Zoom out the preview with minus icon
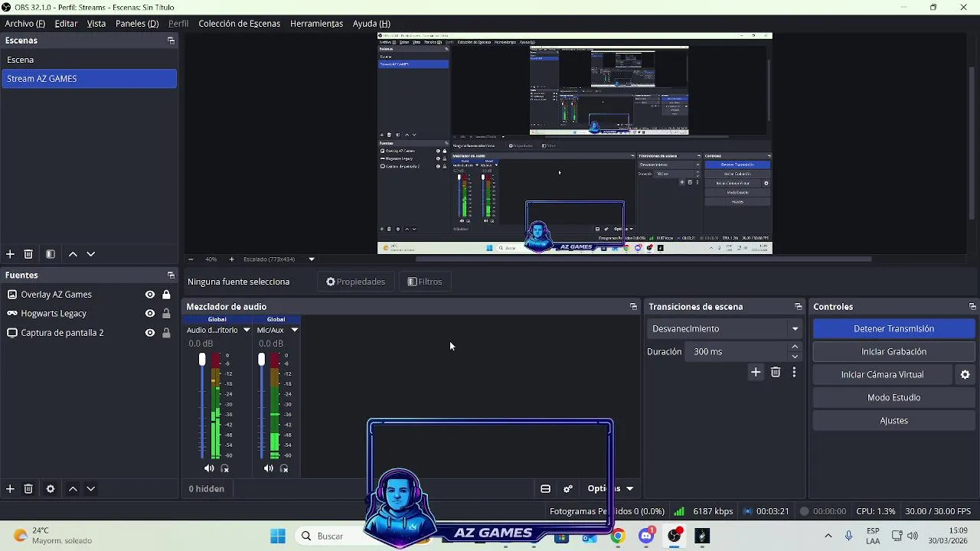Screen dimensions: 980x551 (x=191, y=259)
